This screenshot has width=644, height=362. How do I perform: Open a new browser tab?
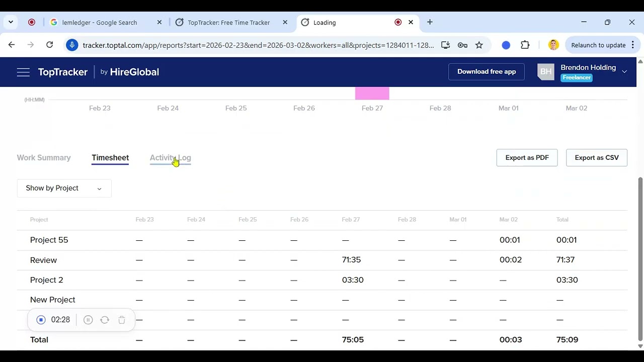coord(430,22)
